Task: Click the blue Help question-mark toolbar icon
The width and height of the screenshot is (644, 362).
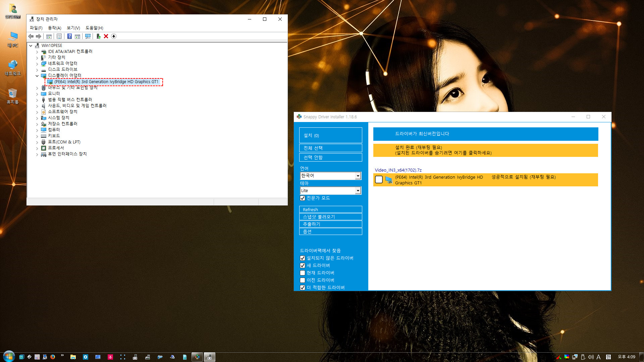Action: coord(69,36)
